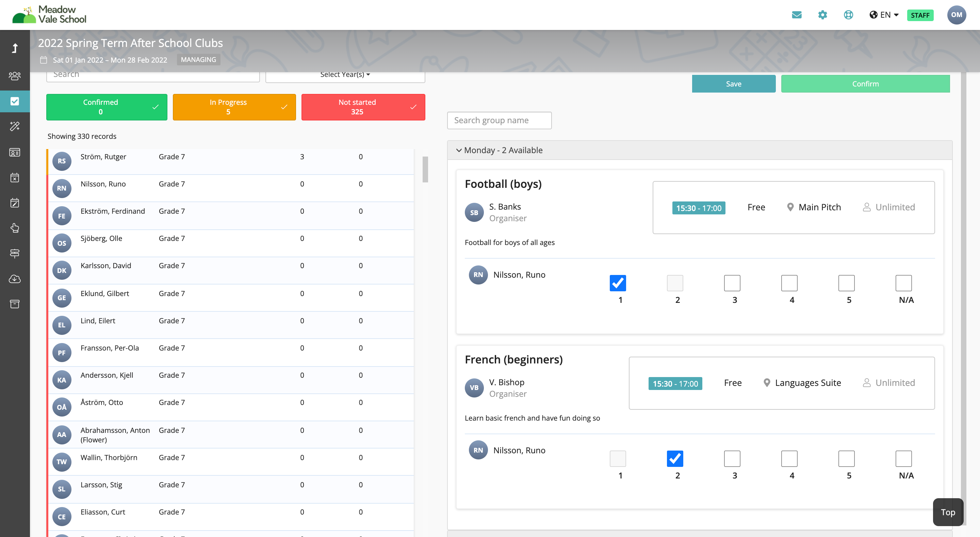Click the up arrow sidebar icon
Image resolution: width=980 pixels, height=537 pixels.
tap(15, 48)
